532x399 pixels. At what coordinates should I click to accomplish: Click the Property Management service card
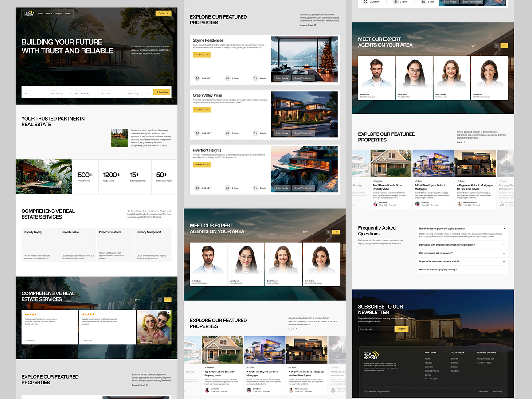click(153, 245)
